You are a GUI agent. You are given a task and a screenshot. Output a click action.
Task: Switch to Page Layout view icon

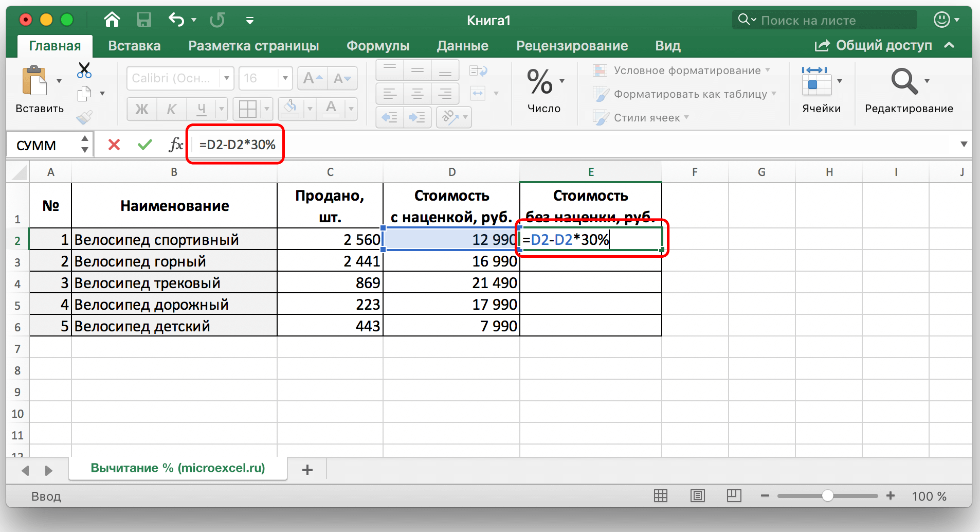698,496
